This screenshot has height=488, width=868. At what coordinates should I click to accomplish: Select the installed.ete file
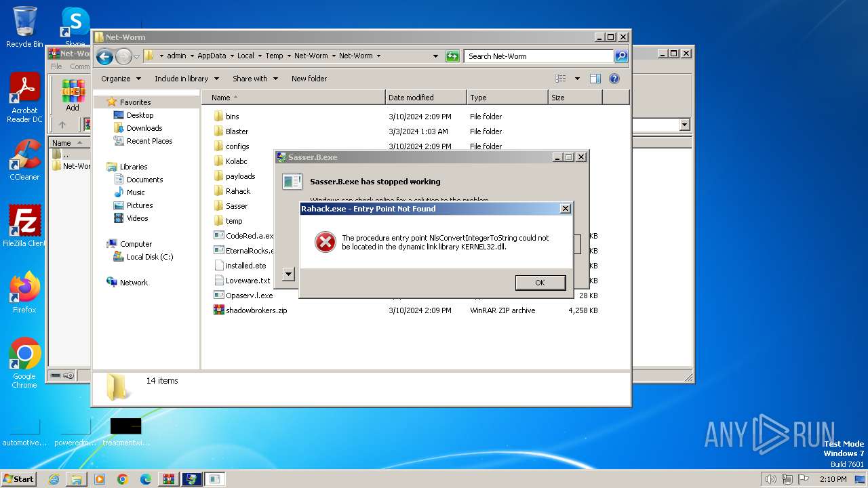coord(245,266)
